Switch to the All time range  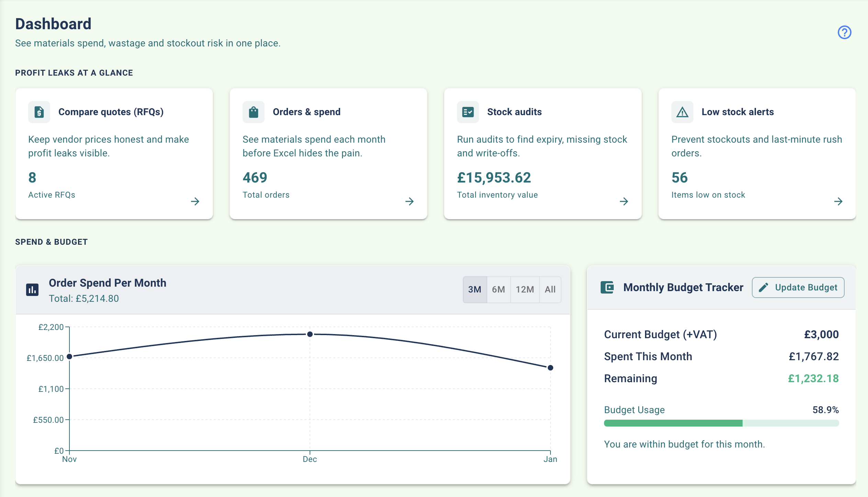tap(550, 289)
